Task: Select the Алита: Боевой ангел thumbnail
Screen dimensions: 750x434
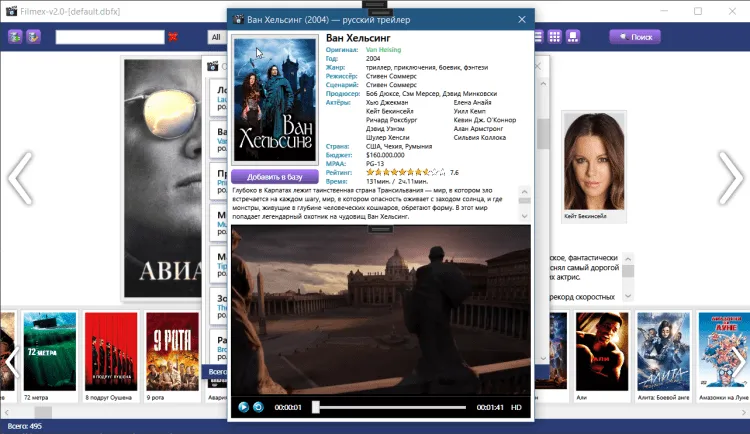Action: coord(663,352)
